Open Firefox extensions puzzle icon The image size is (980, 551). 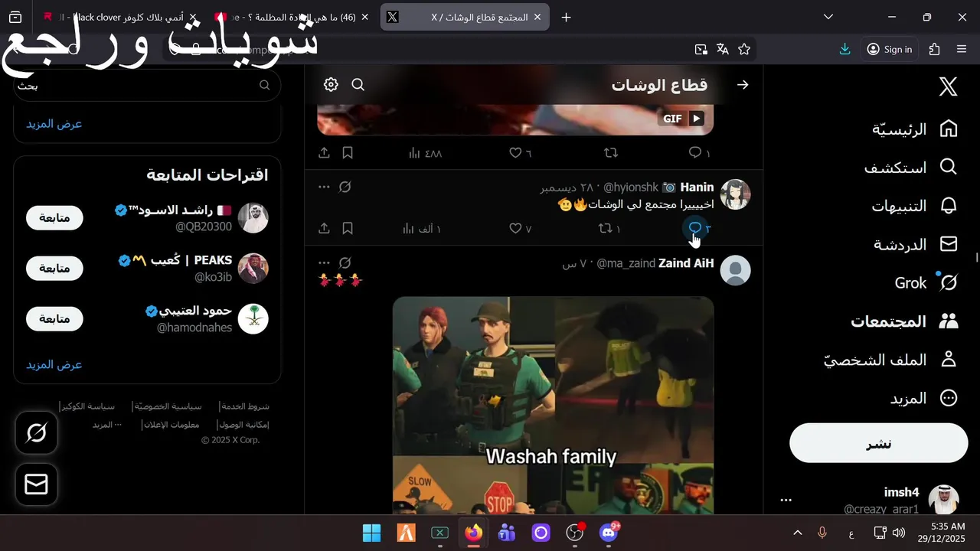(934, 49)
